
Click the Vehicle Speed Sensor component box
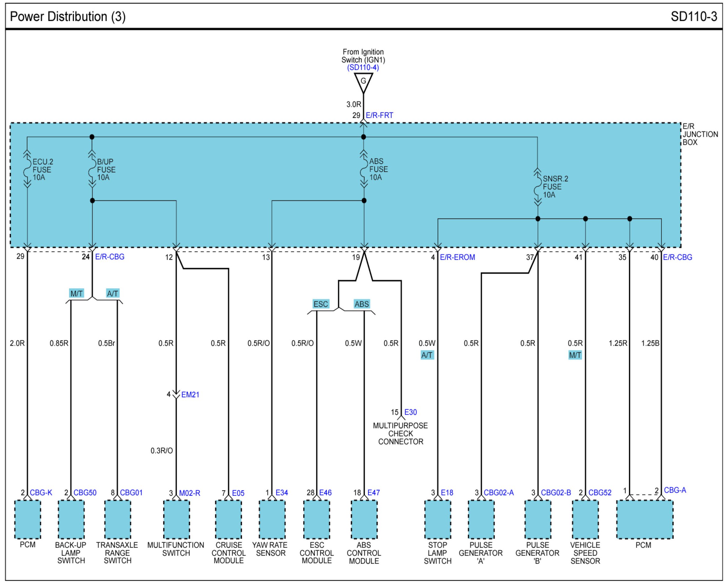[x=585, y=520]
